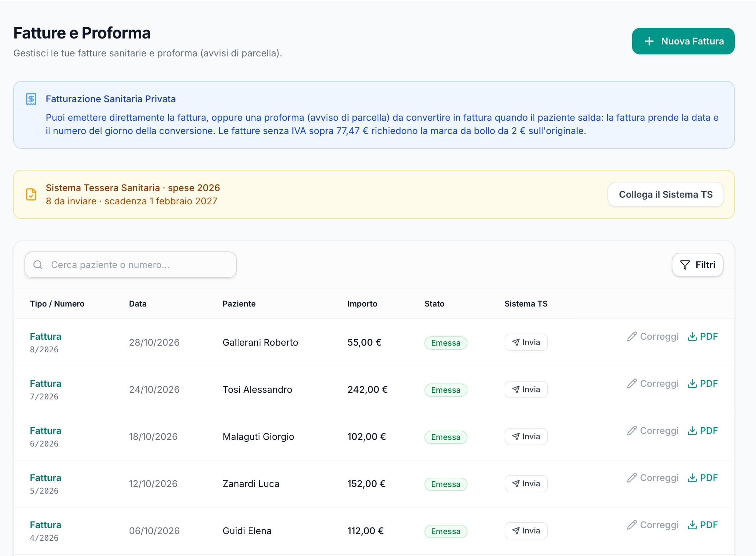756x556 pixels.
Task: Download PDF for Guidi Elena
Action: [x=702, y=525]
